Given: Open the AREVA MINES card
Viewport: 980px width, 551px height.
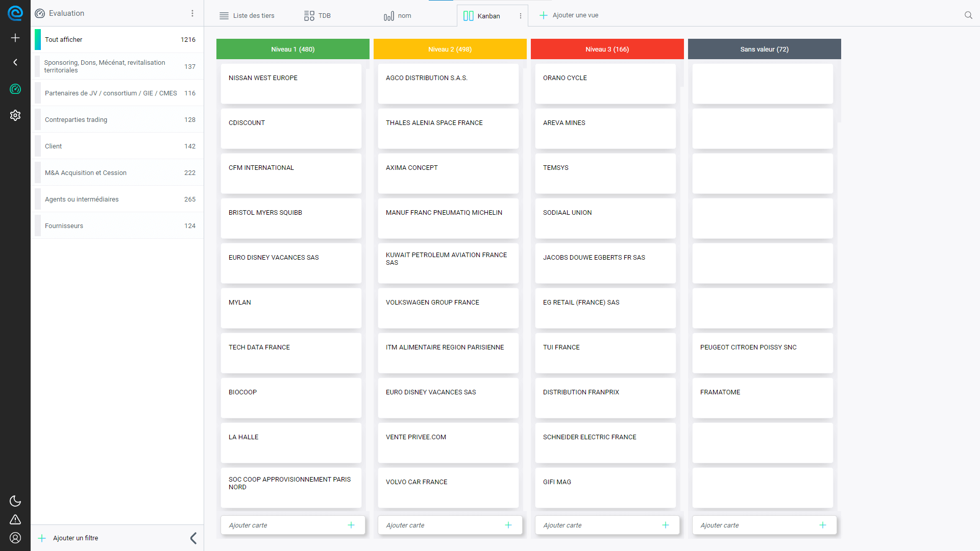Looking at the screenshot, I should pos(605,129).
